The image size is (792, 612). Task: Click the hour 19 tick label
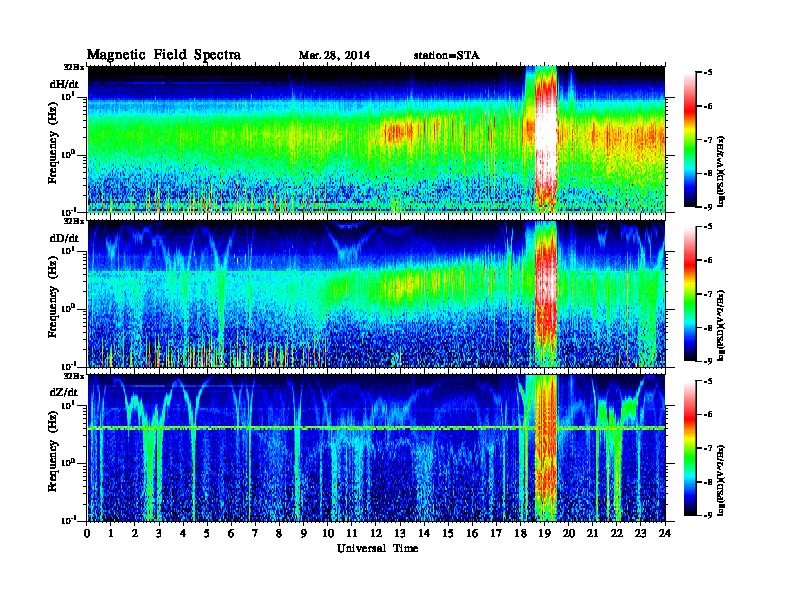pyautogui.click(x=544, y=533)
